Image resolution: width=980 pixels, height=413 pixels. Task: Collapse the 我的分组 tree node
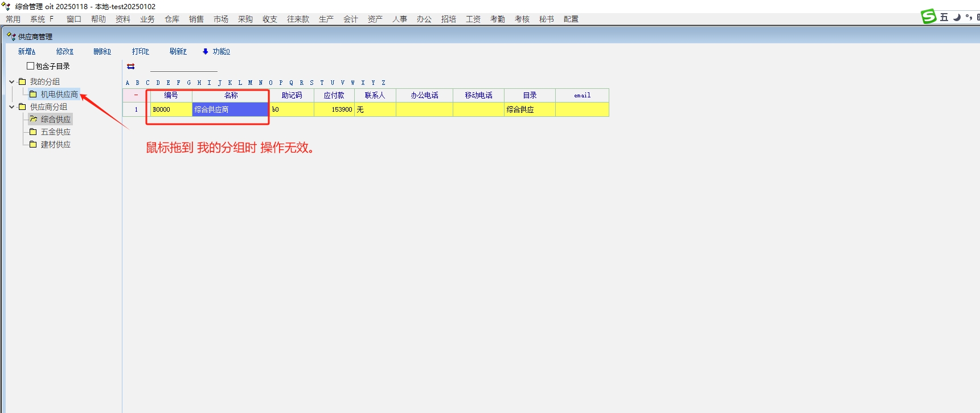point(12,82)
